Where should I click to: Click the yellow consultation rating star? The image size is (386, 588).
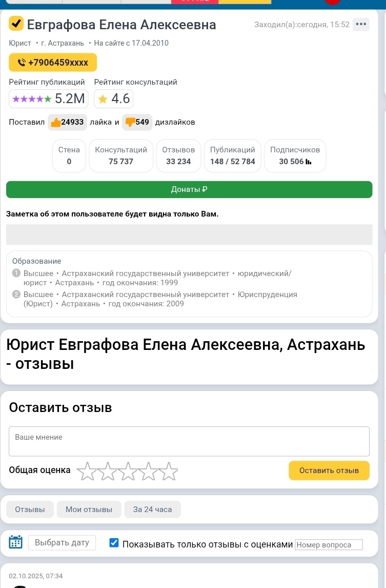(x=103, y=99)
